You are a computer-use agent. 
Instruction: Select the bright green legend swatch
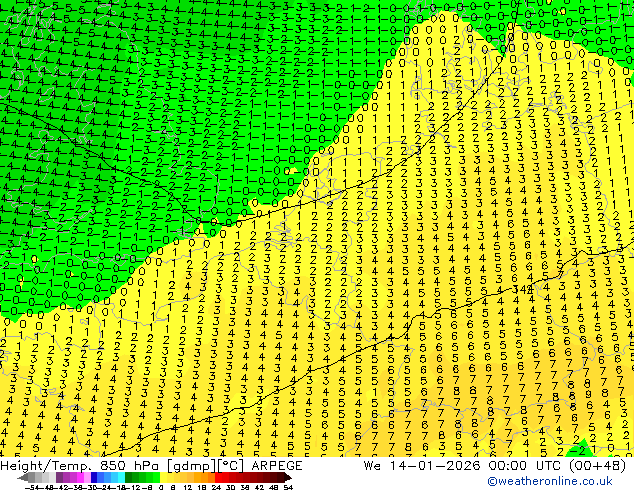pyautogui.click(x=156, y=477)
